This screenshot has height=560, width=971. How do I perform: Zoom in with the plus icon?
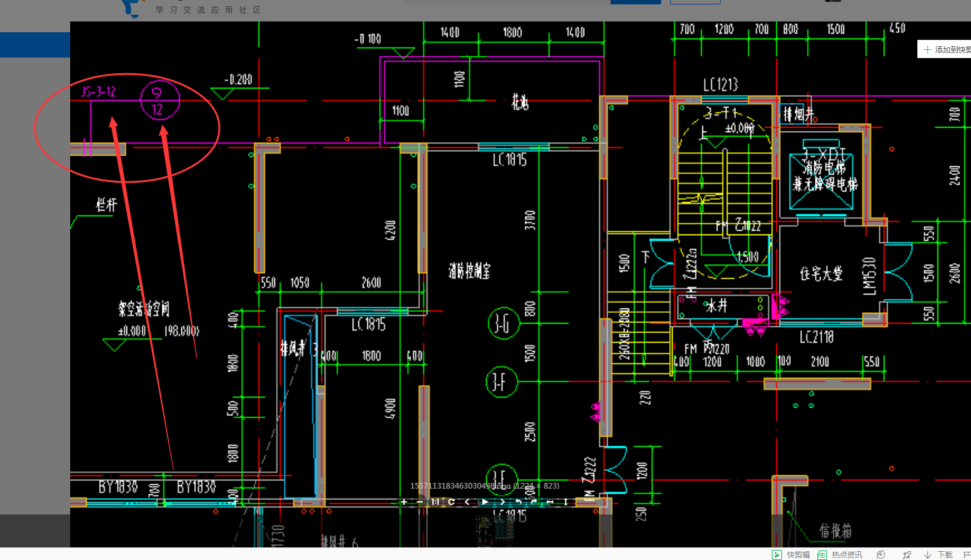click(x=404, y=502)
